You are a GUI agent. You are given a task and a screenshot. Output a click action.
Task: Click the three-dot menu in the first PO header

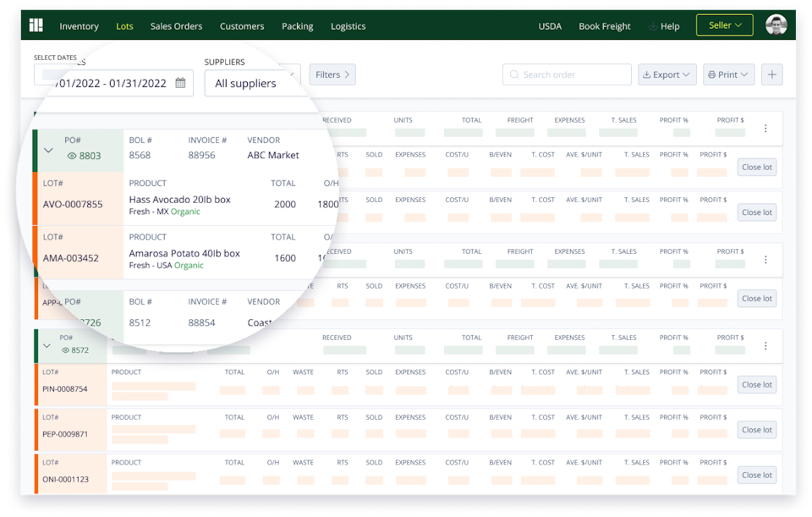point(765,129)
